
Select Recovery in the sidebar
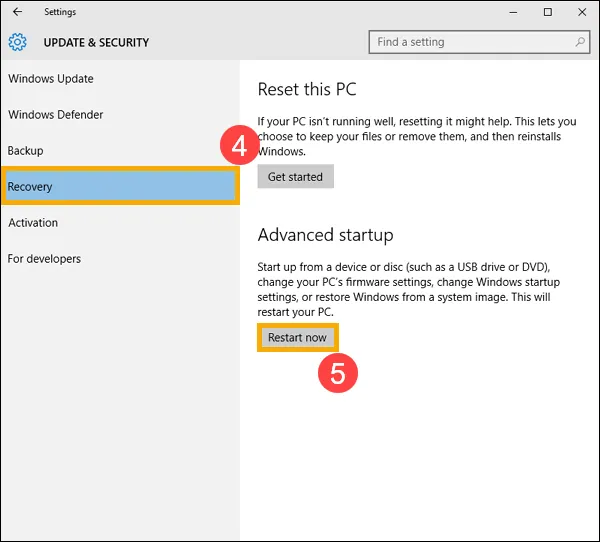[x=121, y=186]
